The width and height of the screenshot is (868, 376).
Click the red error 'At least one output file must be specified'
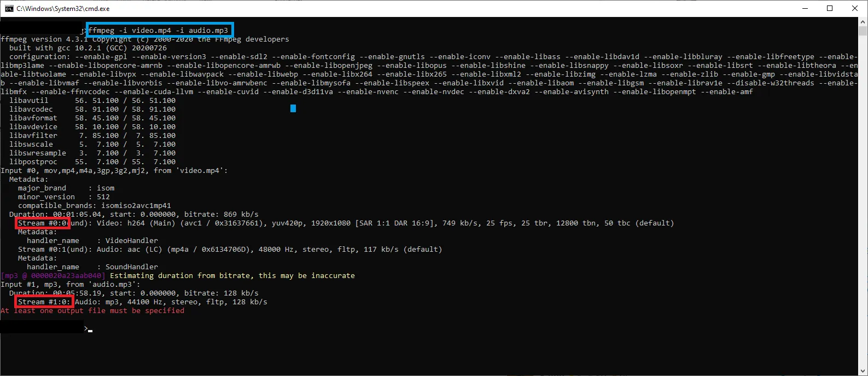coord(92,310)
